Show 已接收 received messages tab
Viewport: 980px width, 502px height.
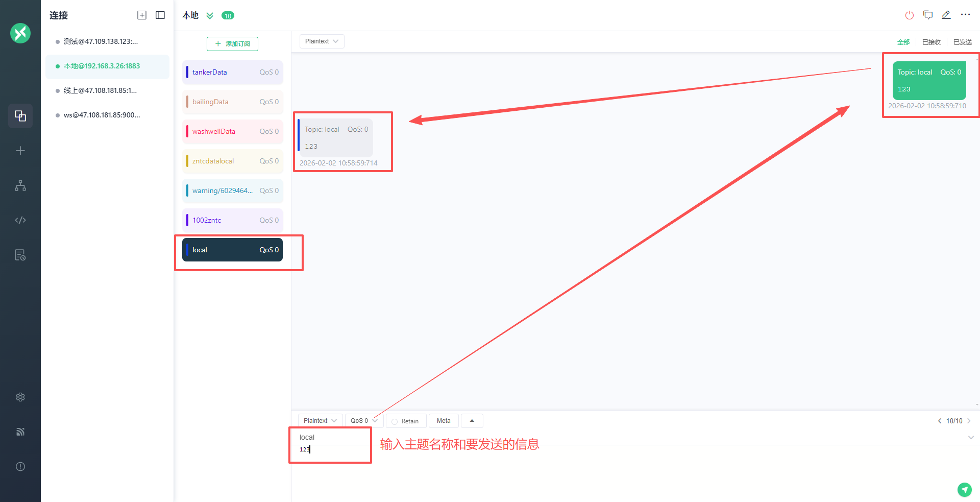click(932, 42)
